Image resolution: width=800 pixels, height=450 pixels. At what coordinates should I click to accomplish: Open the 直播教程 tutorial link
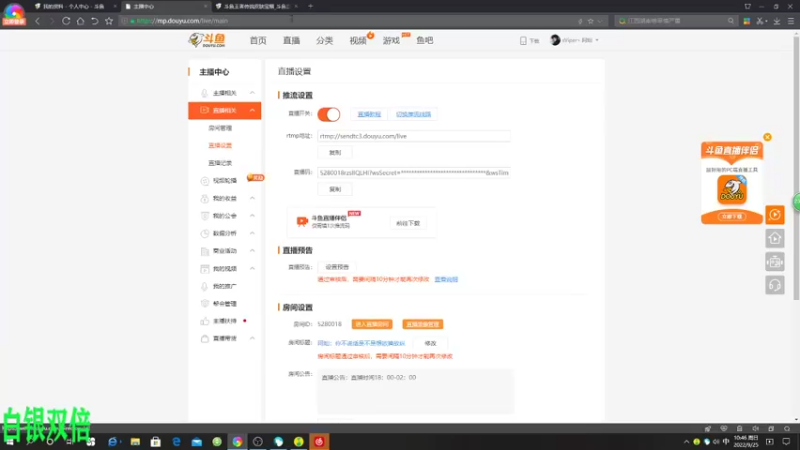[369, 114]
